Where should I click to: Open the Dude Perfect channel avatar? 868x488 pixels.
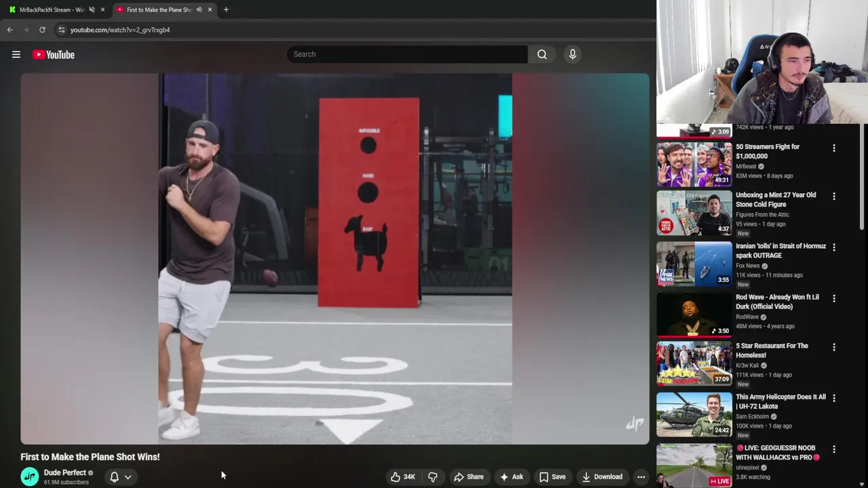(x=30, y=476)
